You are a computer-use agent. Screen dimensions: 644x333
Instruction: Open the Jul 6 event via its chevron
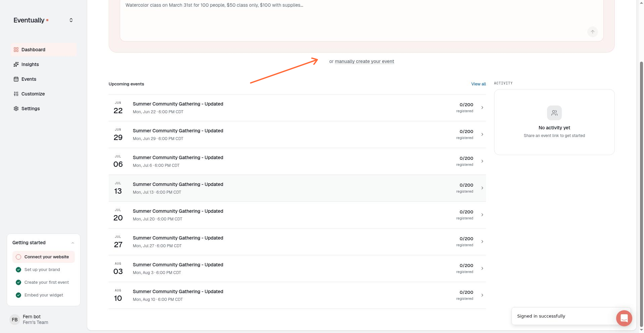tap(482, 161)
